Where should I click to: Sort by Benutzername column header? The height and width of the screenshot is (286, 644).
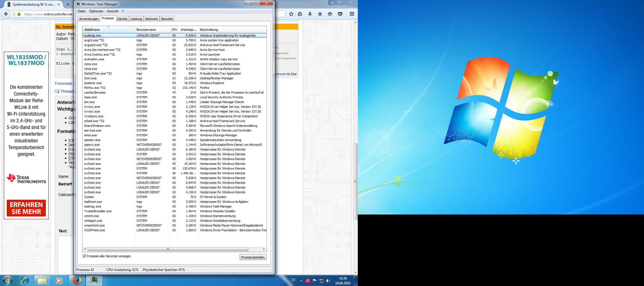click(152, 30)
